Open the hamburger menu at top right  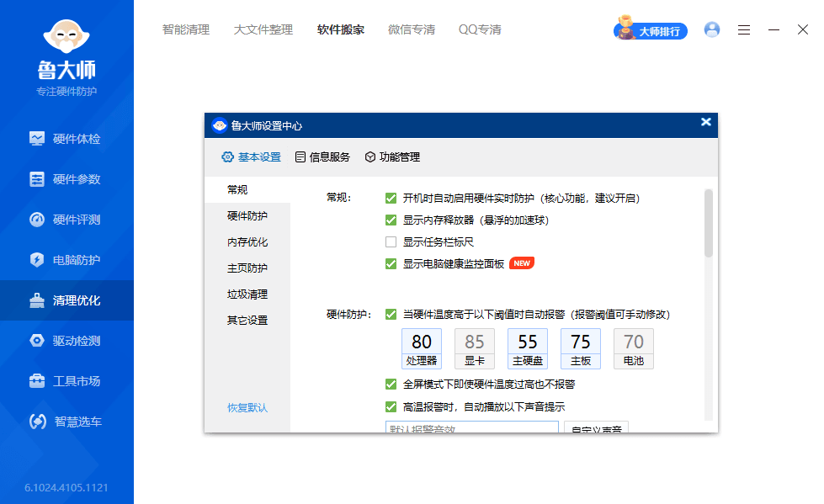coord(743,29)
